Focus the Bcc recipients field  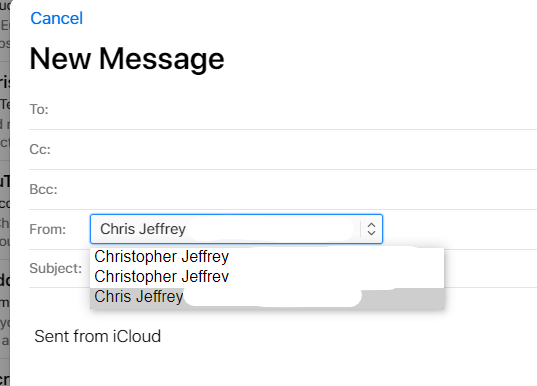click(x=298, y=189)
